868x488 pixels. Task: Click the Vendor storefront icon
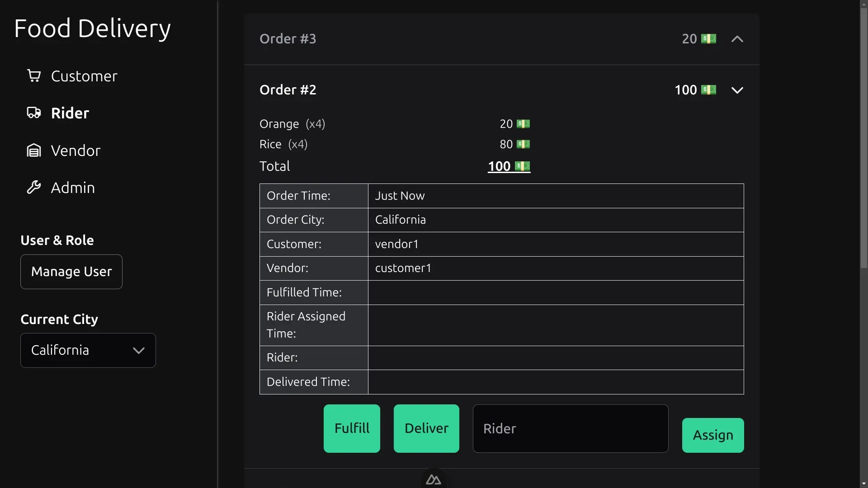(34, 150)
